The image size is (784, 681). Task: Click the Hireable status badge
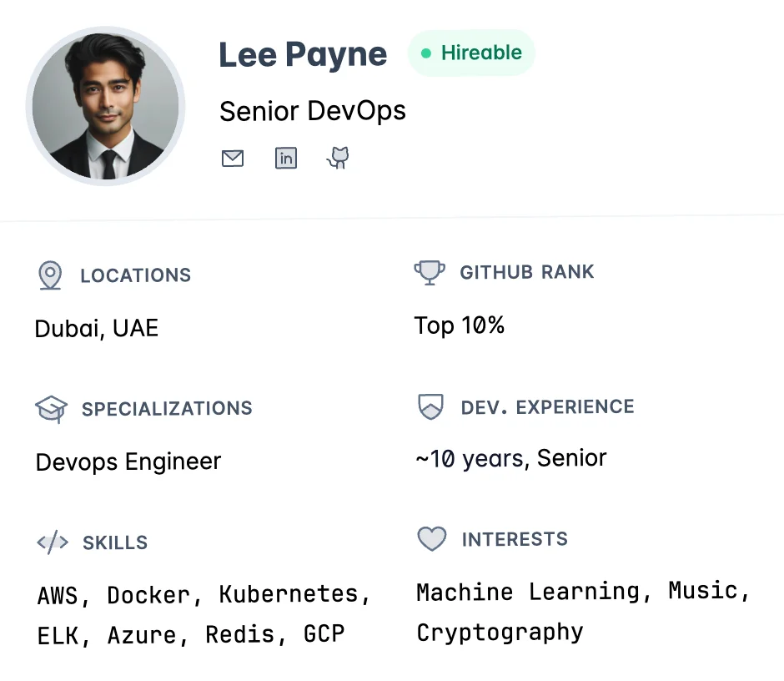tap(471, 53)
